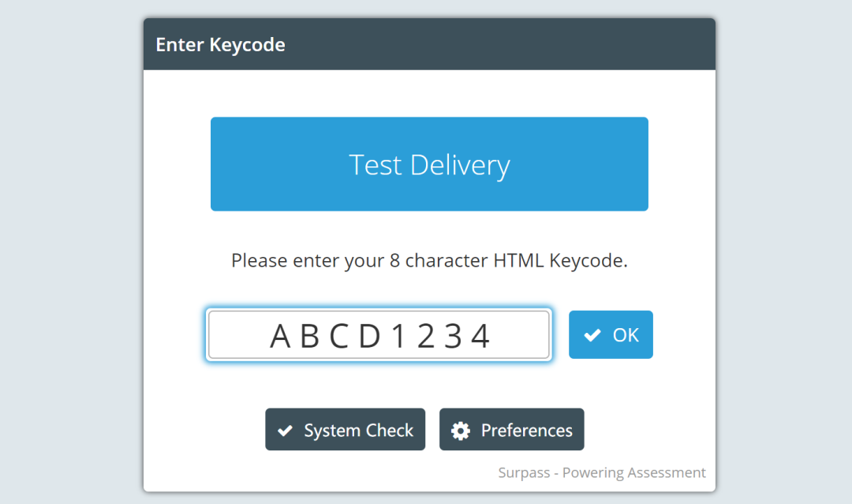
Task: Click the Enter Keycode dialog title
Action: tap(220, 44)
